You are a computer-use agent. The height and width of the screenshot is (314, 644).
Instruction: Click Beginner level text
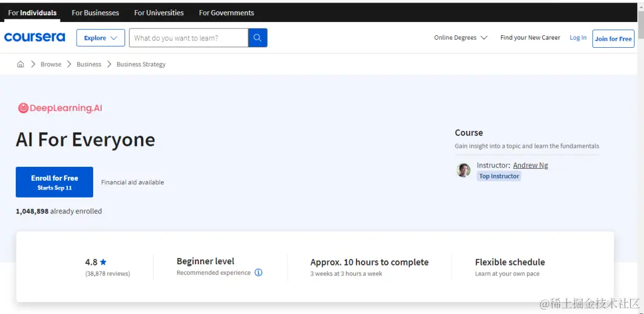pos(206,261)
